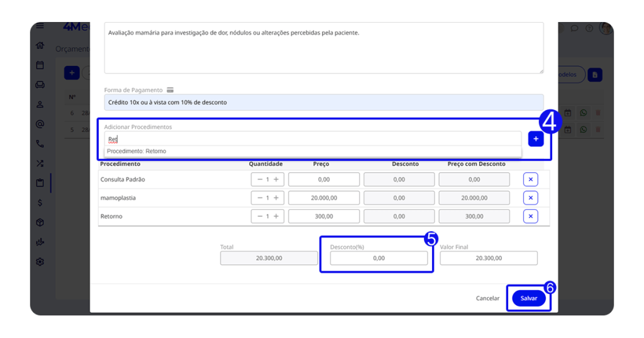Image resolution: width=644 pixels, height=338 pixels.
Task: Increase quantity for Retorno
Action: click(x=275, y=217)
